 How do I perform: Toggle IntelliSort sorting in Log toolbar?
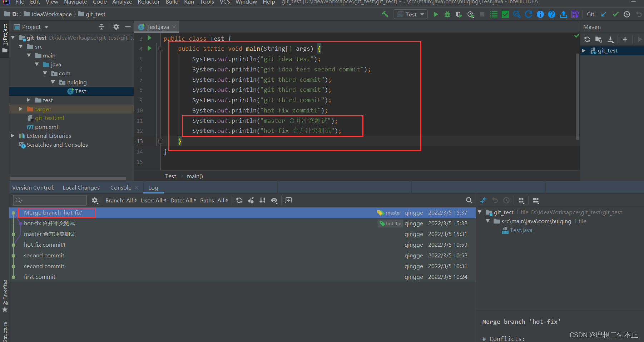pyautogui.click(x=263, y=201)
